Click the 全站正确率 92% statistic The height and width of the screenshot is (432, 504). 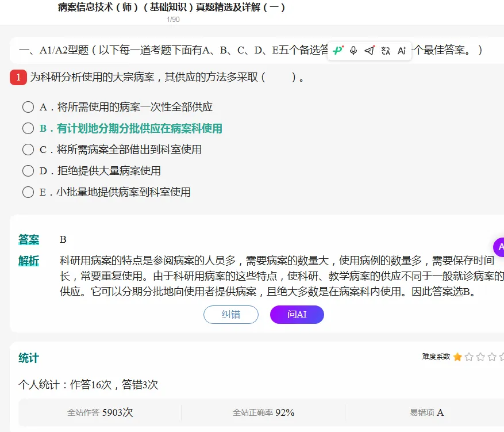coord(264,412)
